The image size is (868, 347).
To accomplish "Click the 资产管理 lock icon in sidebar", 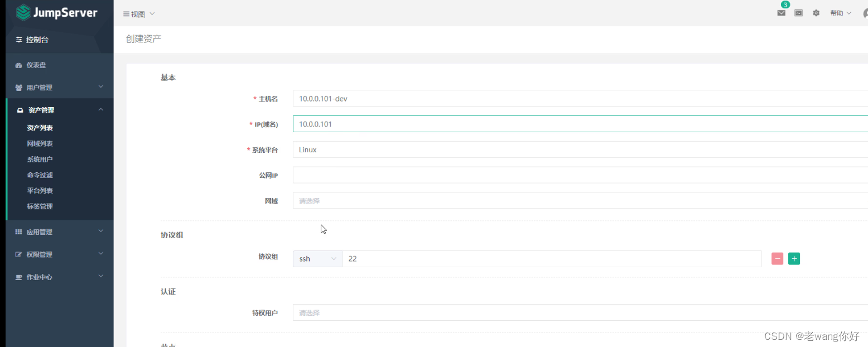I will [x=20, y=109].
